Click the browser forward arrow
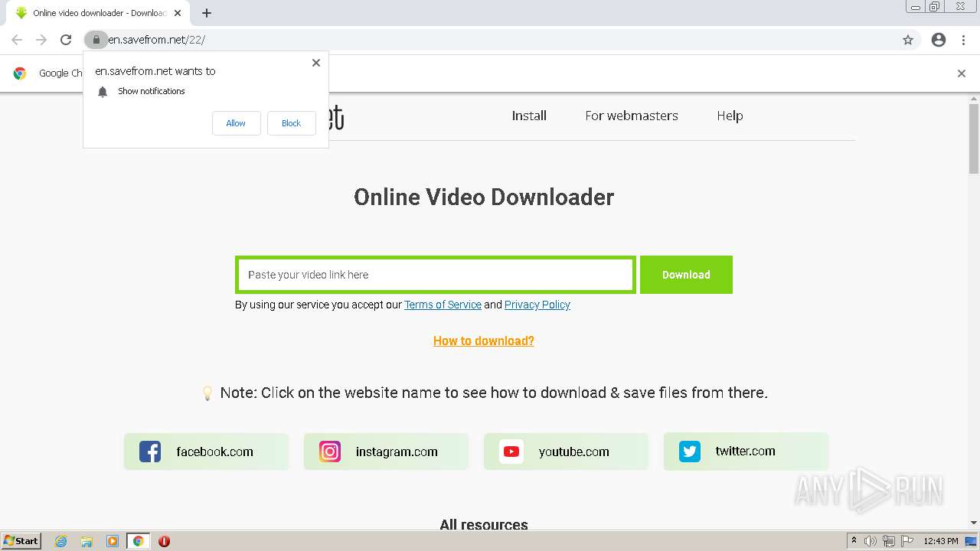 [41, 40]
